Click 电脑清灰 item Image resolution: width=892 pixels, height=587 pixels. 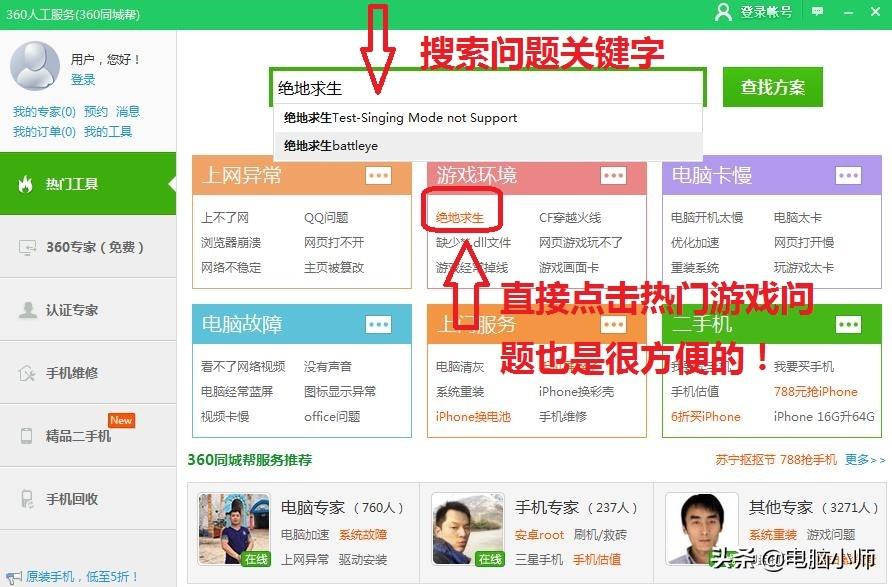(460, 367)
